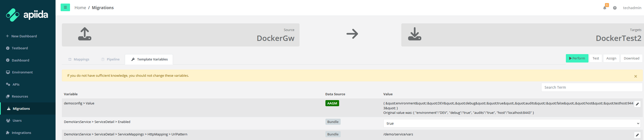Switch to the Pipeline tab
644x140 pixels.
pyautogui.click(x=110, y=59)
